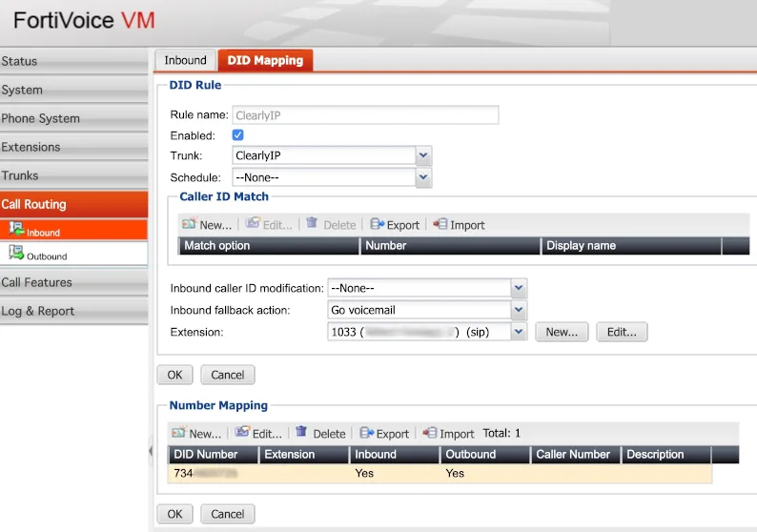The width and height of the screenshot is (757, 532).
Task: Open Inbound caller ID modification dropdown
Action: point(519,288)
